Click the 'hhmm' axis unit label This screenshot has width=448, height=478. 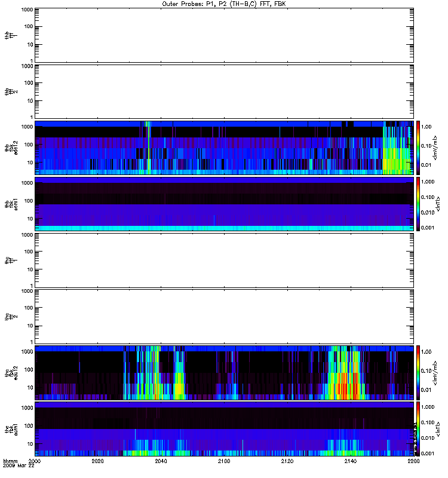[x=10, y=461]
